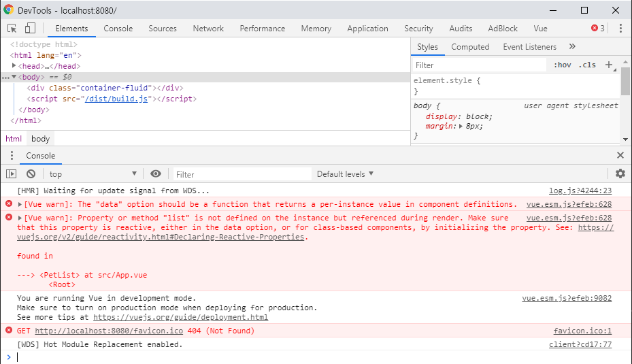Open console settings gear icon
The image size is (632, 364).
[620, 173]
